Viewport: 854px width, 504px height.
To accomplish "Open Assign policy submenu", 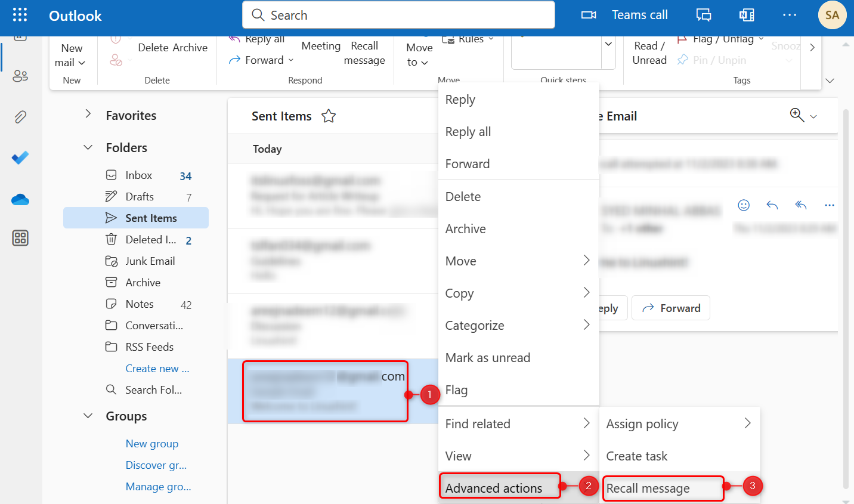I will tap(679, 423).
